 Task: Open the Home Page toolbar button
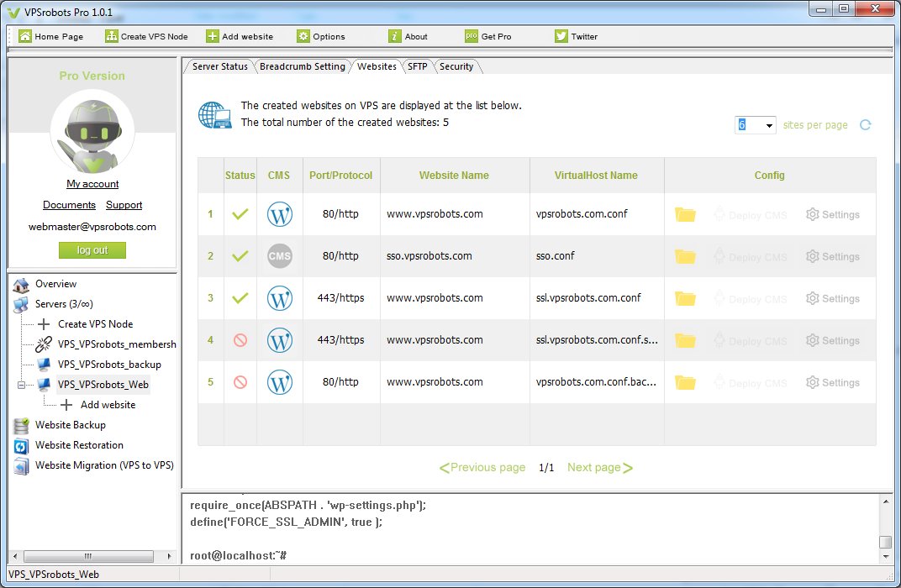[51, 36]
